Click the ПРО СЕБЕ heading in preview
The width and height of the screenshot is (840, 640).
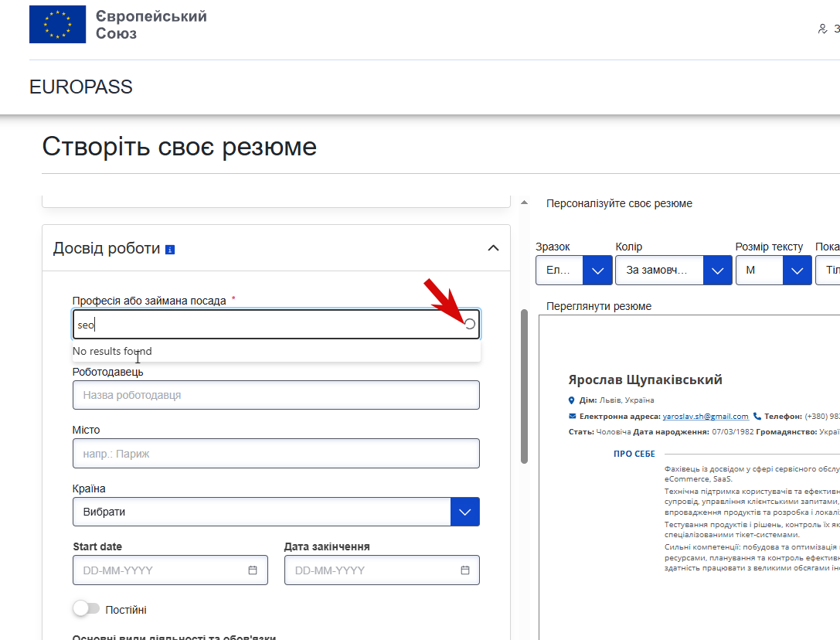[x=634, y=454]
